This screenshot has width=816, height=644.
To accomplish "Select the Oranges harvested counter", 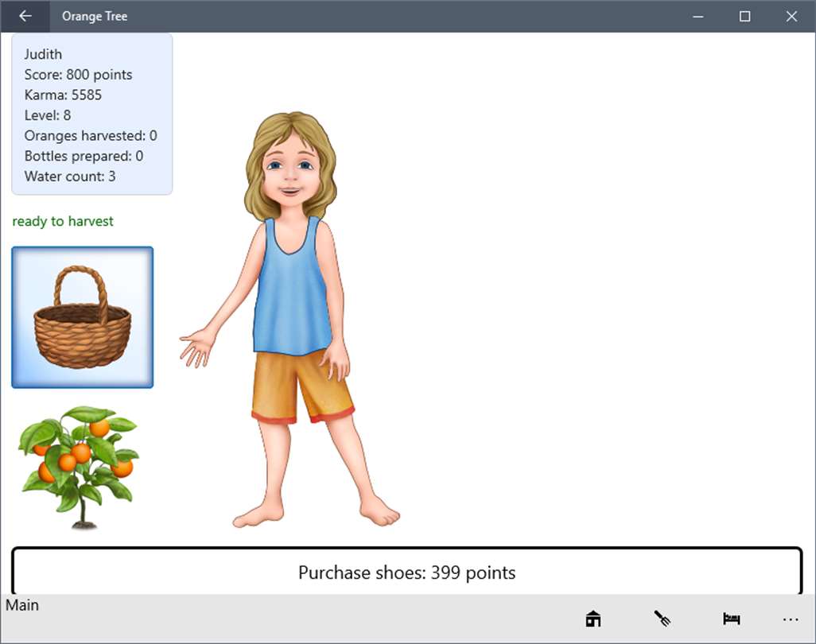I will pos(91,135).
